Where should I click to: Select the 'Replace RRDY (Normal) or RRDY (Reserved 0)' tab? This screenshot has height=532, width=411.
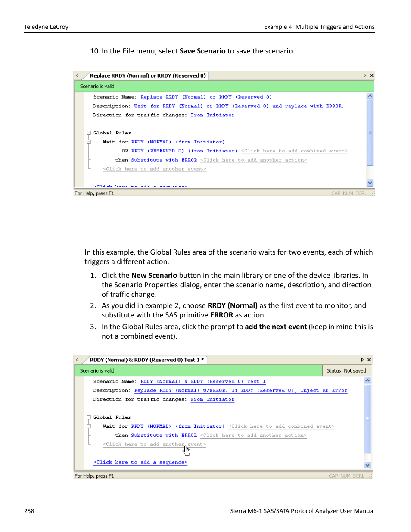(148, 76)
